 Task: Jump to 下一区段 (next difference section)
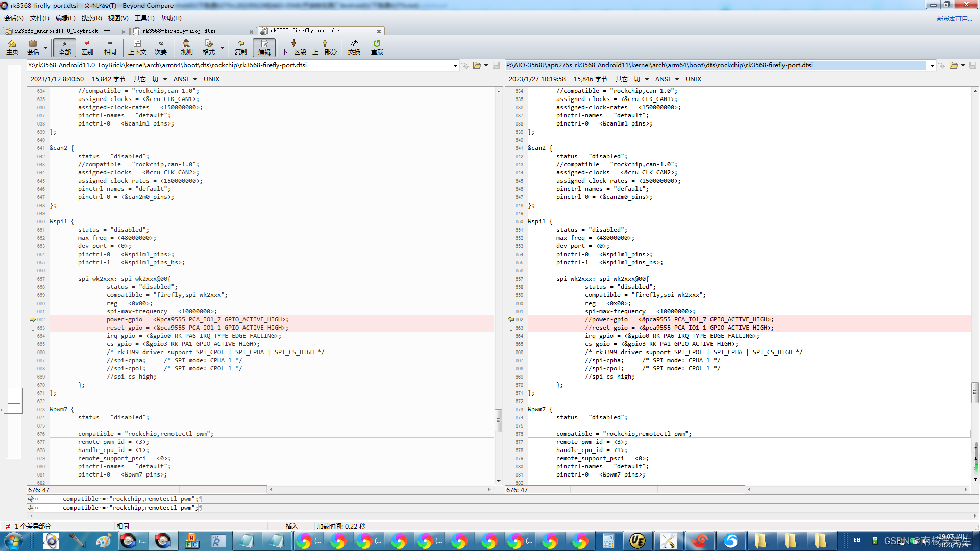(x=293, y=47)
